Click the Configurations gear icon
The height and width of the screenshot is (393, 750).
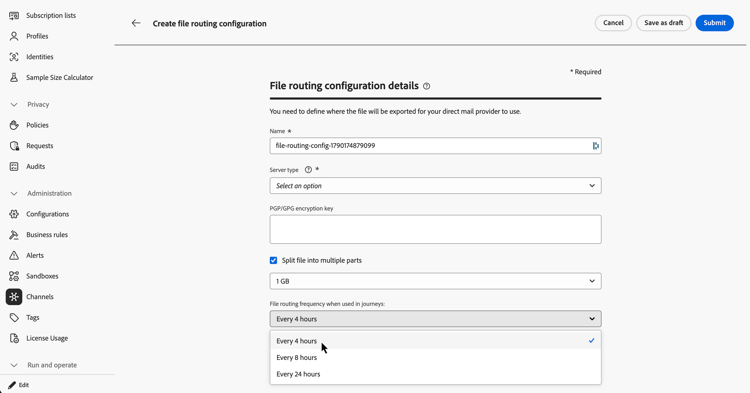click(x=14, y=214)
